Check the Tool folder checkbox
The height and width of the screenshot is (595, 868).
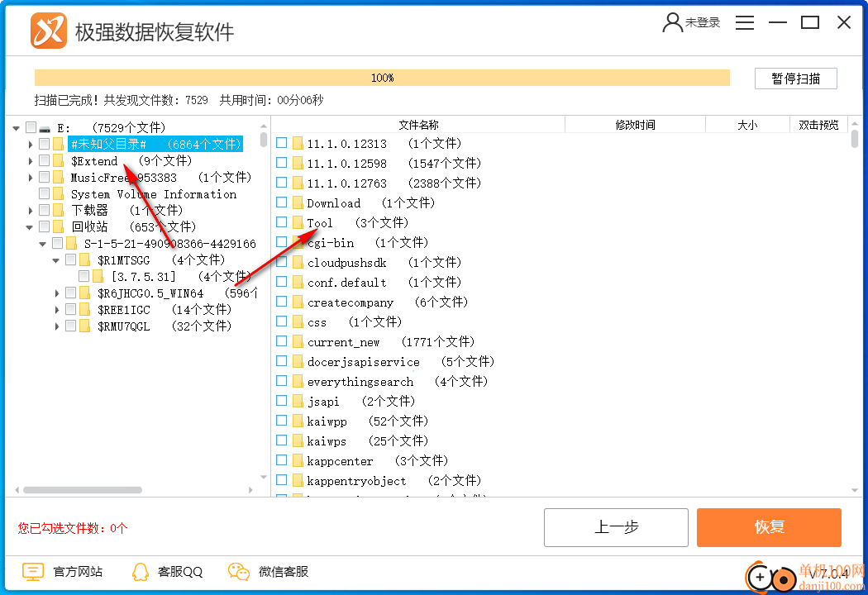(x=282, y=222)
